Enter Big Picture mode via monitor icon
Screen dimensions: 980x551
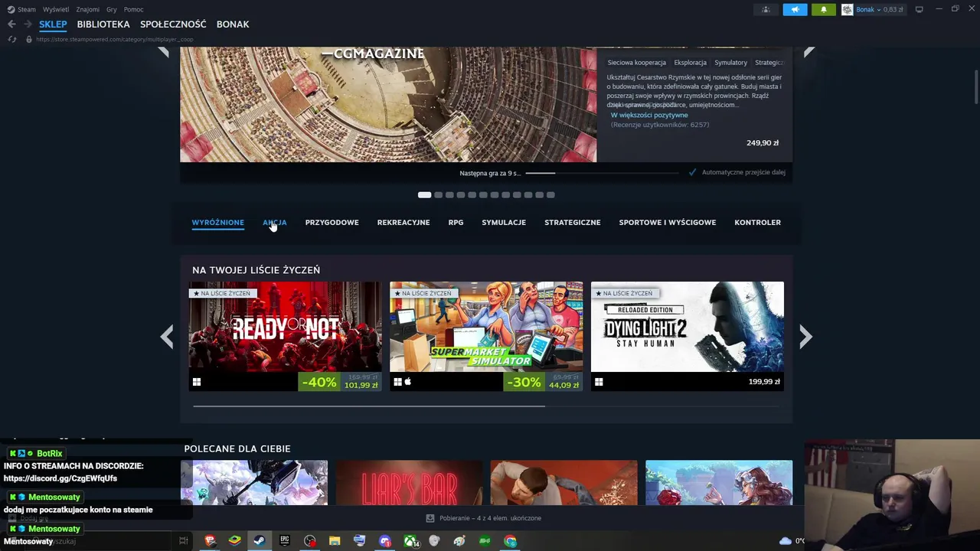[x=920, y=9]
